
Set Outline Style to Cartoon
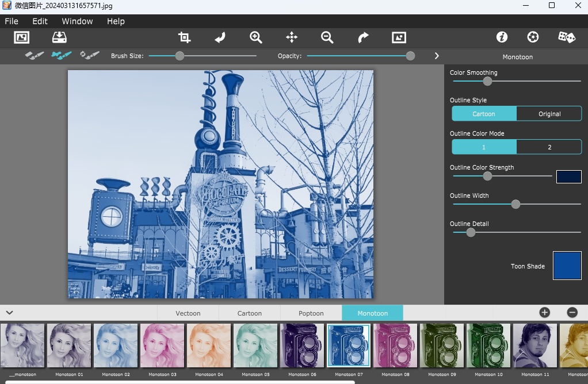pyautogui.click(x=484, y=113)
